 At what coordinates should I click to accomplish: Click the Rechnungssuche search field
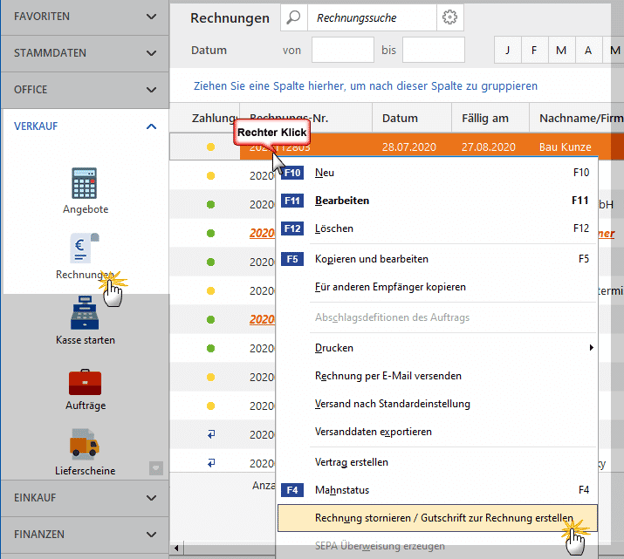[371, 18]
